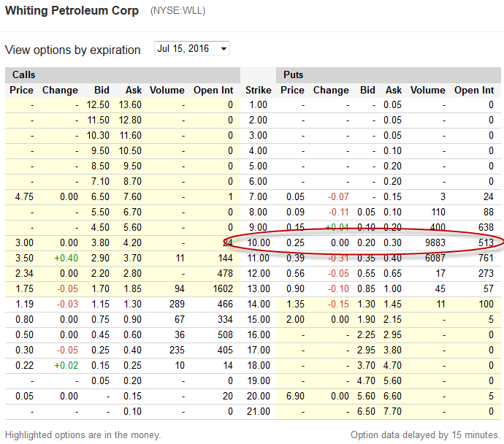Select the 7.00 strike value
This screenshot has width=504, height=444.
[x=258, y=196]
